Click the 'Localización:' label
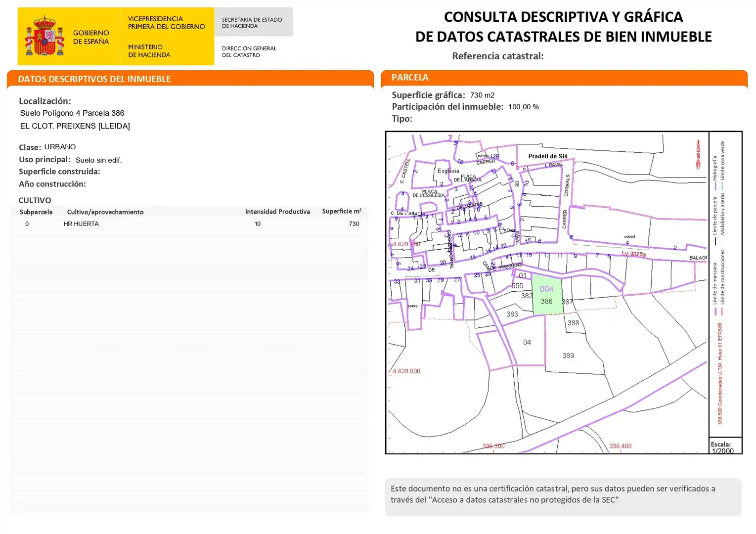 [45, 101]
